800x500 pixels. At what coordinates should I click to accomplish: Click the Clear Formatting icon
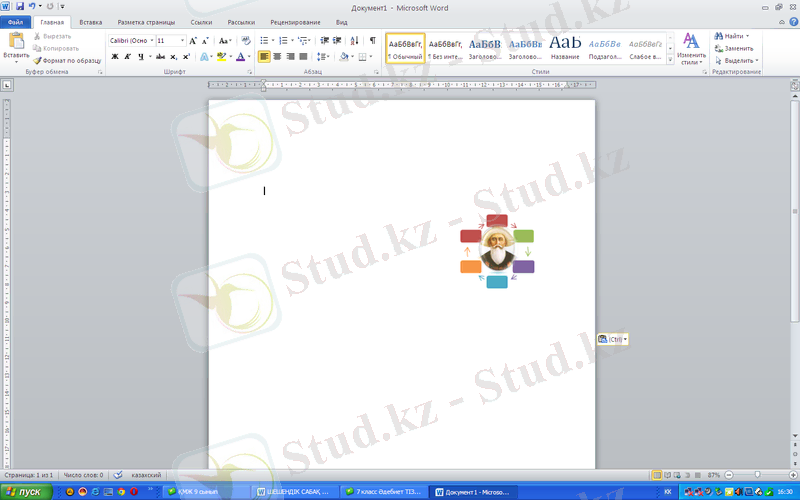click(246, 41)
